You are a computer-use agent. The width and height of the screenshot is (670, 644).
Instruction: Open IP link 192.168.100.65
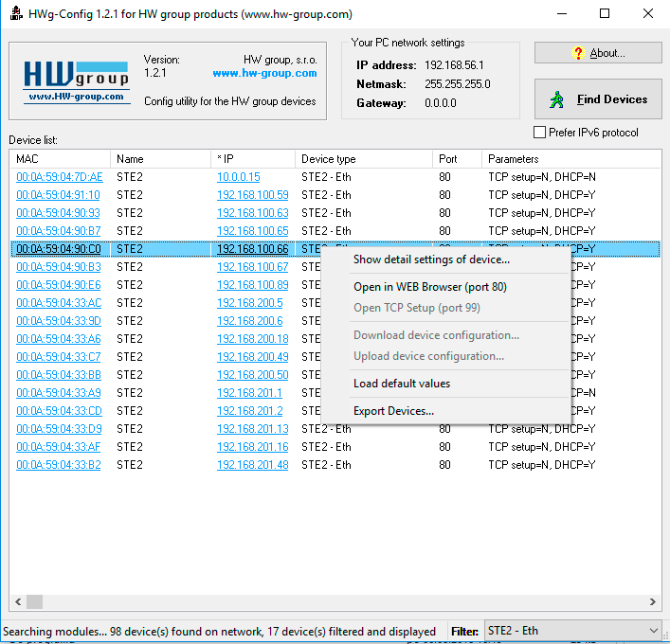tap(252, 231)
